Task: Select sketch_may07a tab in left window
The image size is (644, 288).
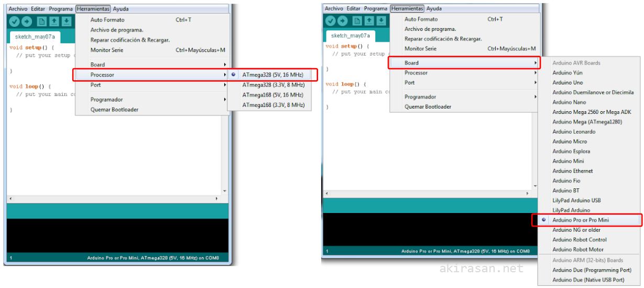Action: click(x=35, y=38)
